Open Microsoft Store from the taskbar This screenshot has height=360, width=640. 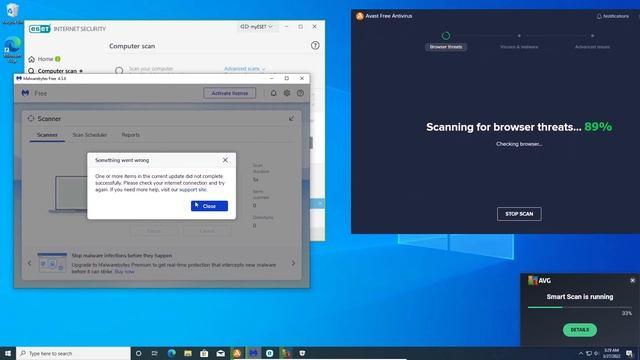(204, 353)
